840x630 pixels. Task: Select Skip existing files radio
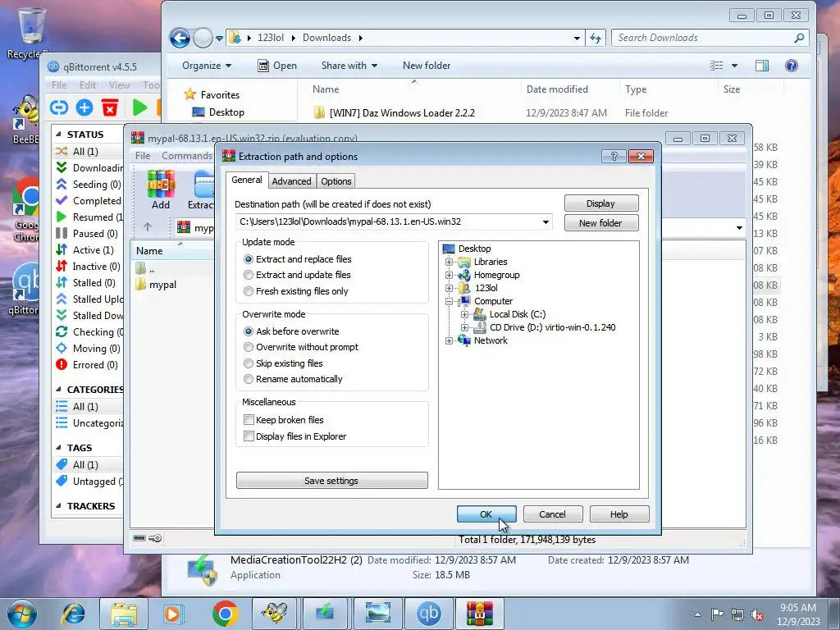pyautogui.click(x=248, y=363)
